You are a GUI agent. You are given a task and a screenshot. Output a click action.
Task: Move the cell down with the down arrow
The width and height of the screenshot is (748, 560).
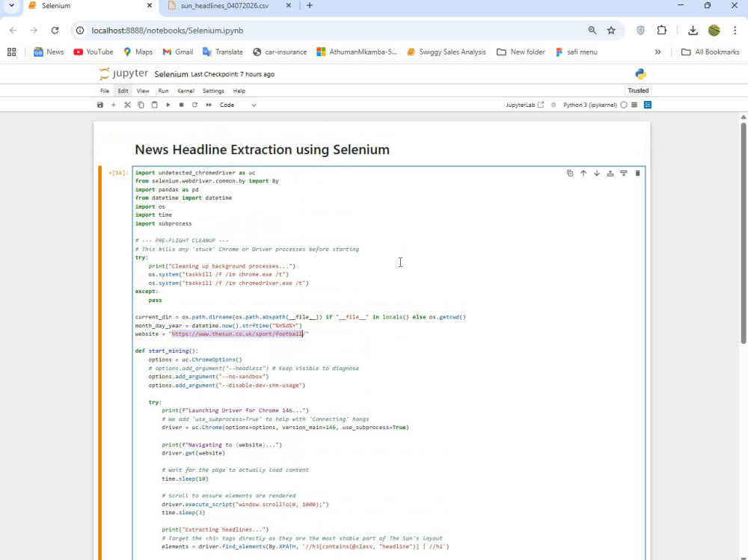596,173
